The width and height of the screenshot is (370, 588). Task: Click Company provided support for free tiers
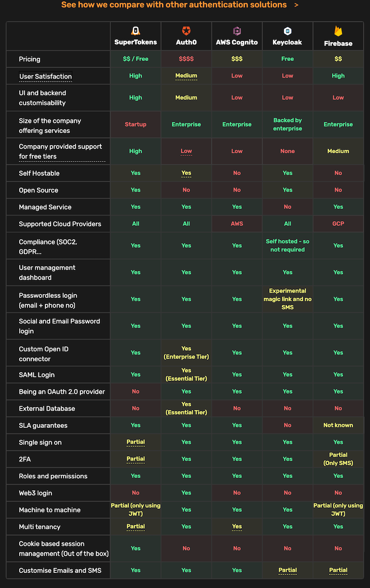pos(60,151)
